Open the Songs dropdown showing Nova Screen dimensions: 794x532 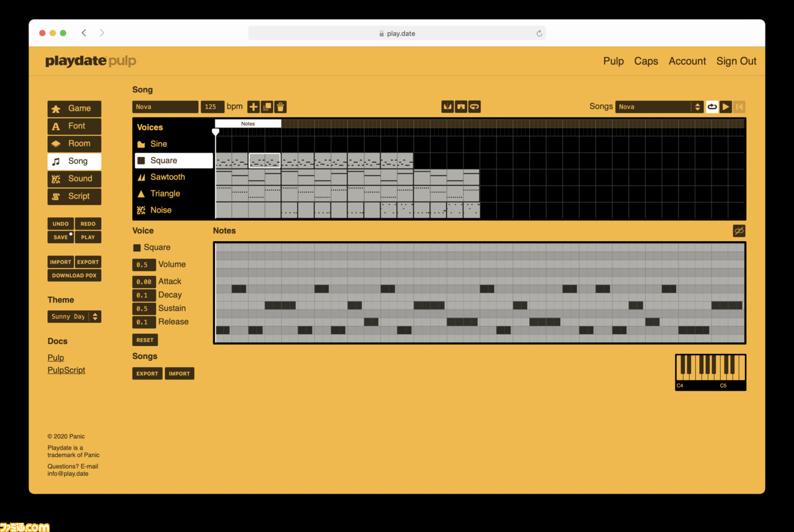(659, 107)
